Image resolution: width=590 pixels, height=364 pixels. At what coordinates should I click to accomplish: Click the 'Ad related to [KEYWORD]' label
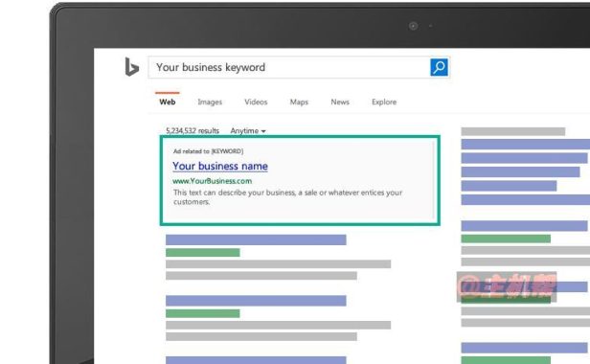[x=208, y=151]
